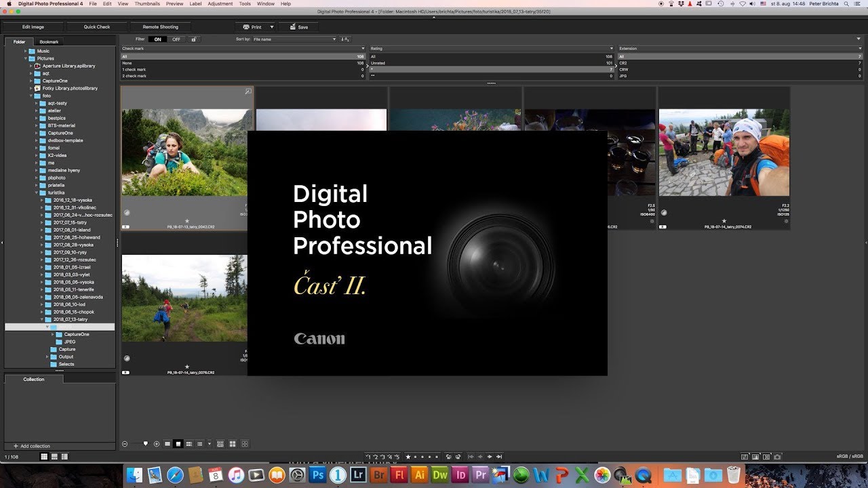The height and width of the screenshot is (488, 868).
Task: Open Adobe Flash from the dock
Action: 399,475
